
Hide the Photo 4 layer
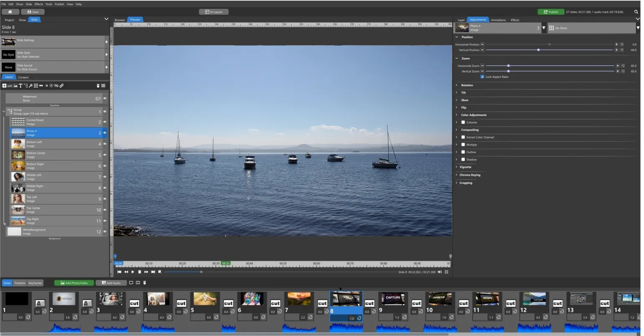pos(105,133)
